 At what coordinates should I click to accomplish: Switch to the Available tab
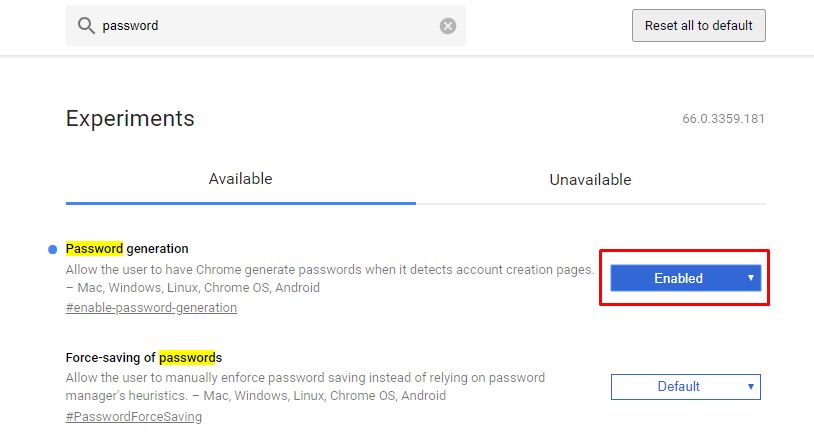(x=240, y=179)
